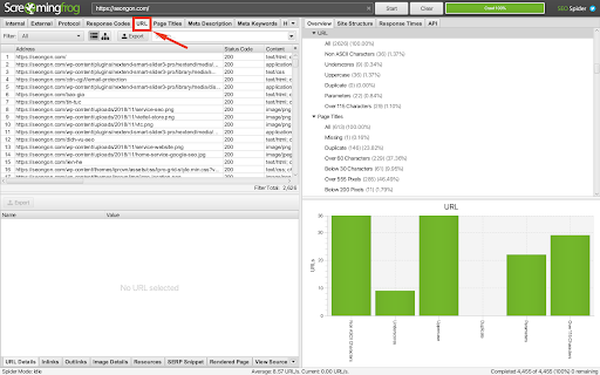This screenshot has width=600, height=375.
Task: Click the Twitter bird icon
Action: pyautogui.click(x=593, y=8)
